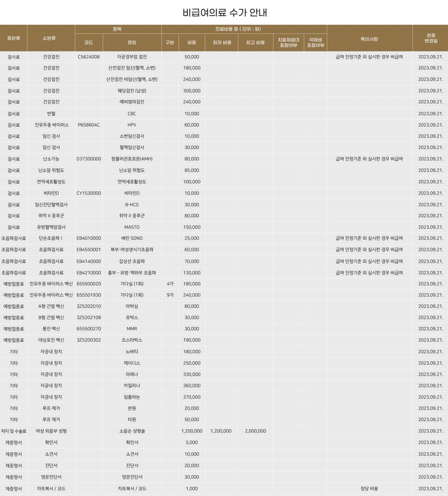Click the 본원 loop removal cell
The width and height of the screenshot is (448, 496).
pos(132,408)
